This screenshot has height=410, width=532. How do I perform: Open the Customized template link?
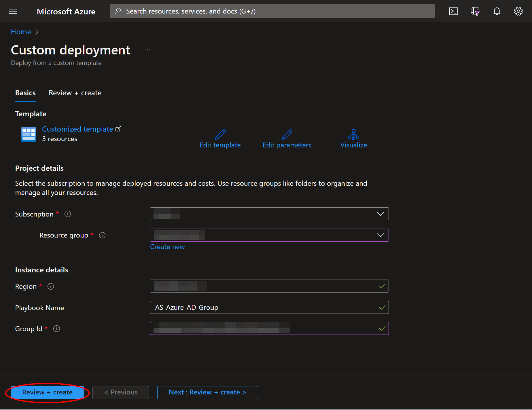[77, 129]
